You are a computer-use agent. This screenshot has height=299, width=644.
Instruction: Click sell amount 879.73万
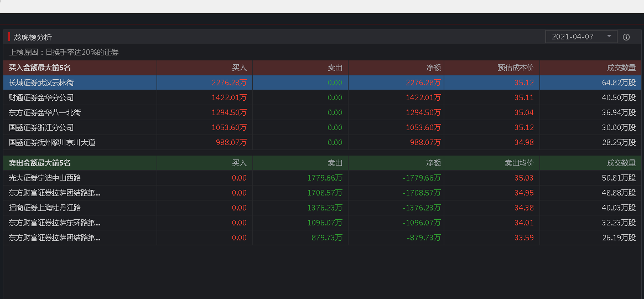(327, 238)
